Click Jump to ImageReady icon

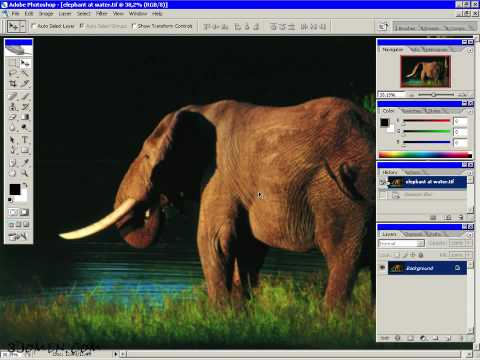click(18, 236)
